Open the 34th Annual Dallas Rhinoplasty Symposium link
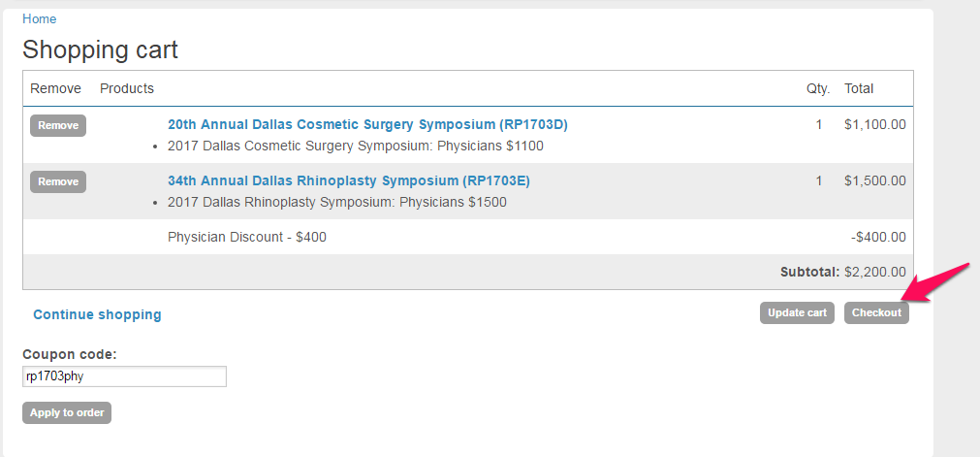Screen dimensions: 980x457 click(349, 180)
